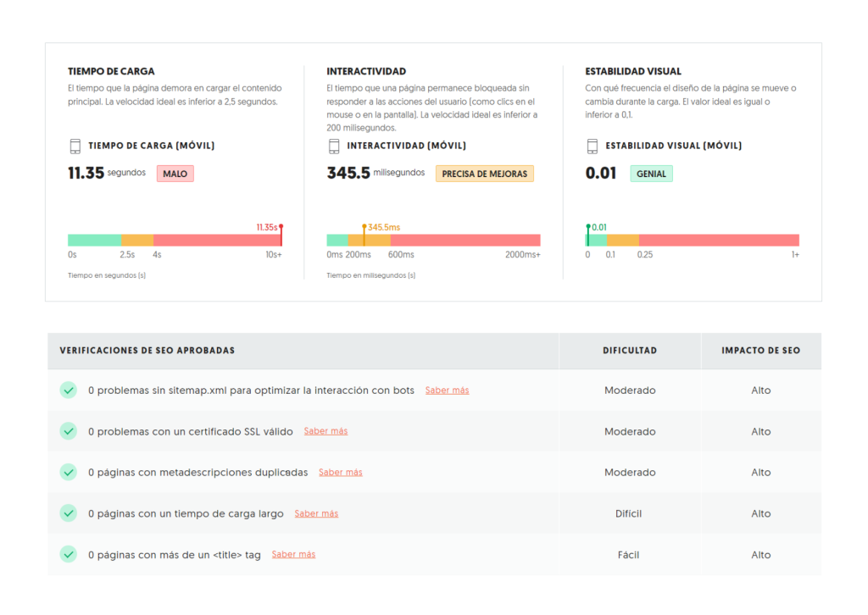The image size is (868, 615).
Task: Click mobile icon beside Interactividad (Móvil)
Action: coord(333,146)
